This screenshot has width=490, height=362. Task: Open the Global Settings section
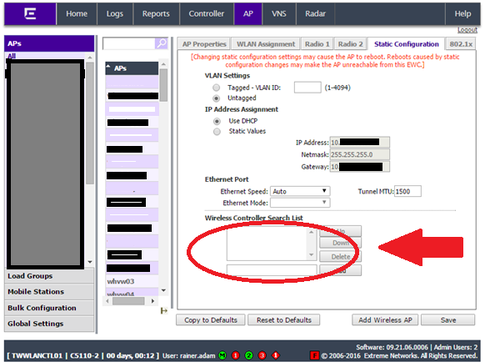[x=49, y=324]
